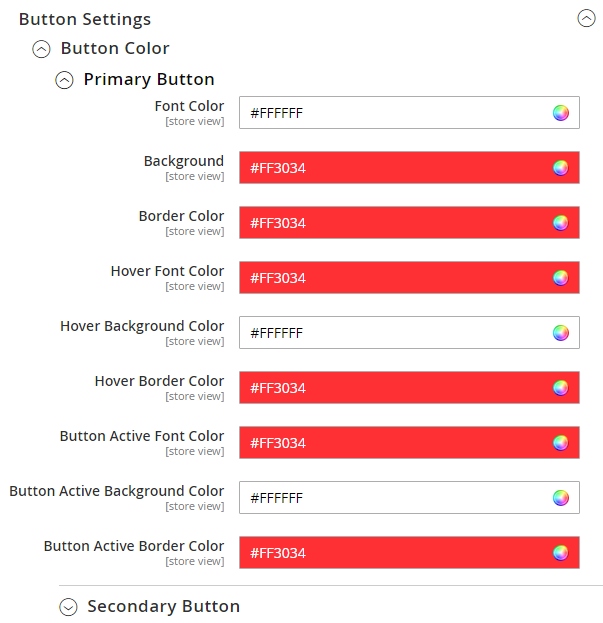The height and width of the screenshot is (623, 603).
Task: Open color picker icon for Hover Font Color
Action: click(x=561, y=278)
